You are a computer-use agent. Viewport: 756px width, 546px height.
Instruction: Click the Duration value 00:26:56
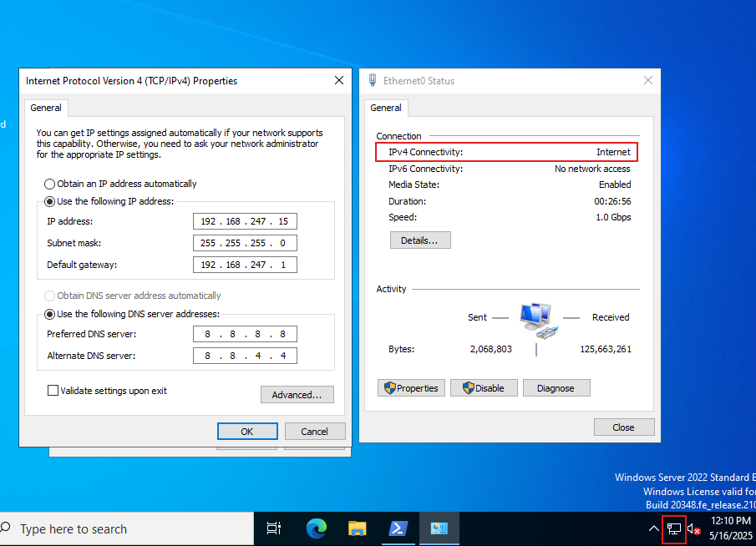pos(612,201)
